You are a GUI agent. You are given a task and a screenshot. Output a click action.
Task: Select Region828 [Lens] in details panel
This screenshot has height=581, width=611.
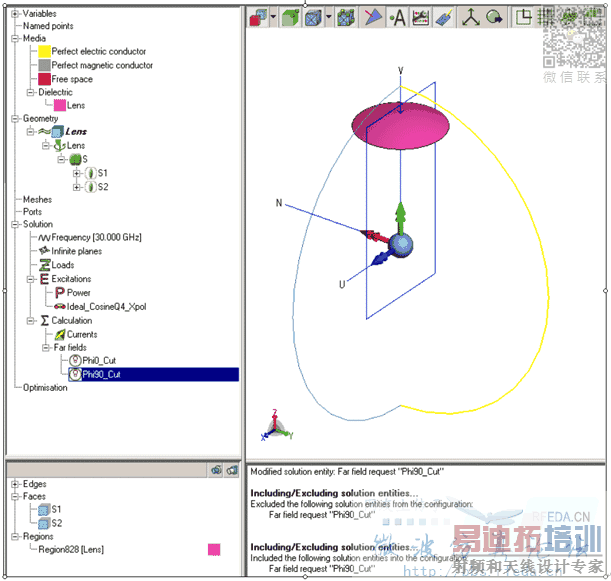tap(71, 550)
